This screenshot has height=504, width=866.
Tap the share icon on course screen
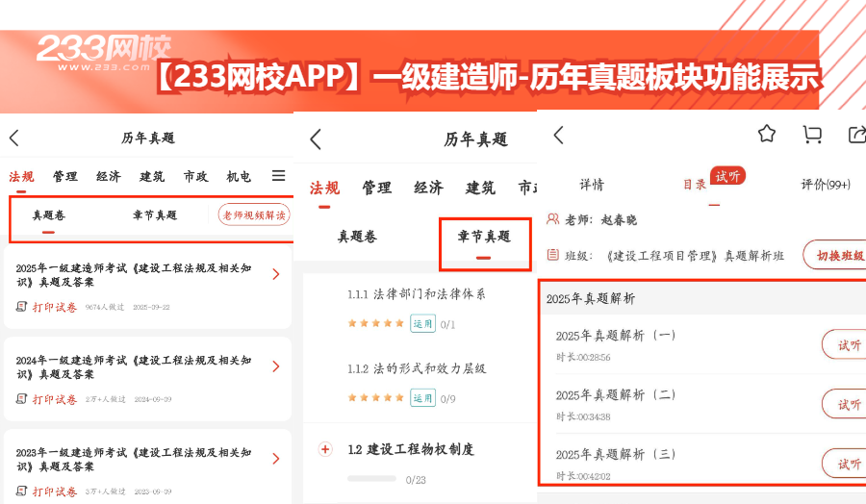point(856,135)
